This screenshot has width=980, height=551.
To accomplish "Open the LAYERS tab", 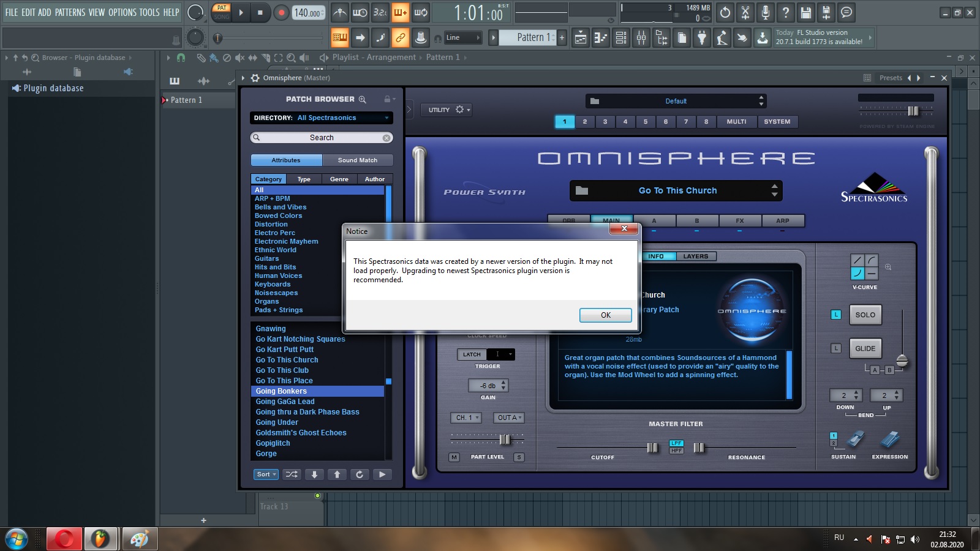I will coord(696,257).
